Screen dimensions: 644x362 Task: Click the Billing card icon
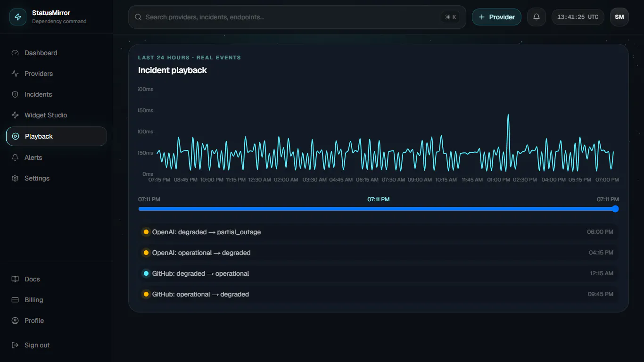click(x=15, y=300)
